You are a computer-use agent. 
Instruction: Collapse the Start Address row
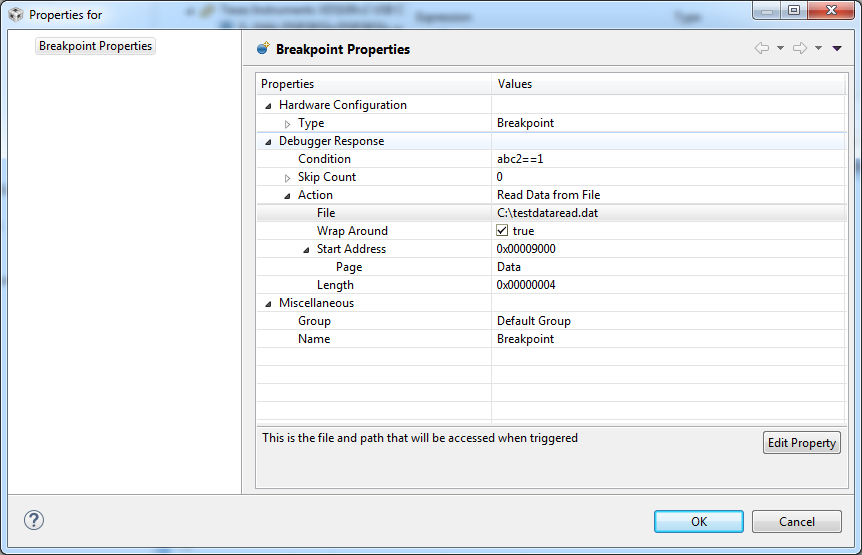[306, 249]
